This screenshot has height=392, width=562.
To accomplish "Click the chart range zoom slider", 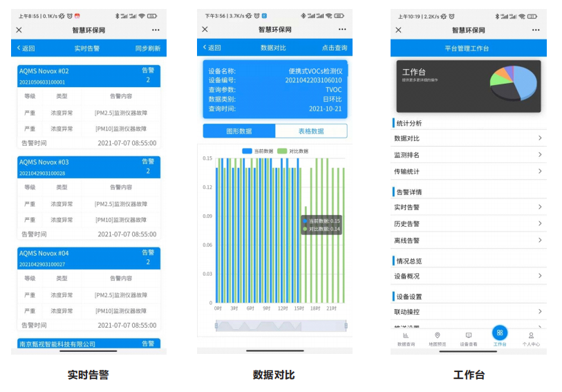I will click(281, 326).
